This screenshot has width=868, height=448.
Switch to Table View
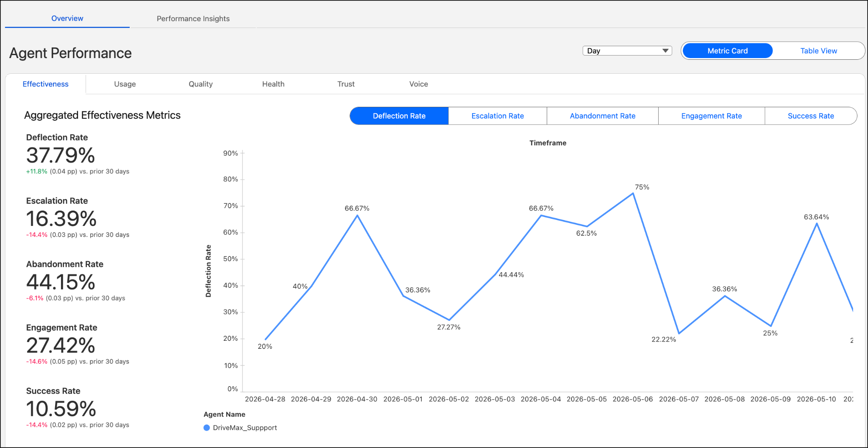coord(818,51)
